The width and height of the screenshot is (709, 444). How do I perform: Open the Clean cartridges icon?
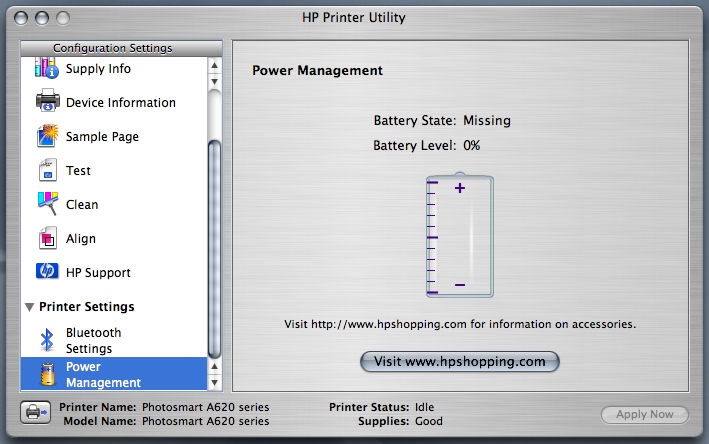pyautogui.click(x=47, y=204)
